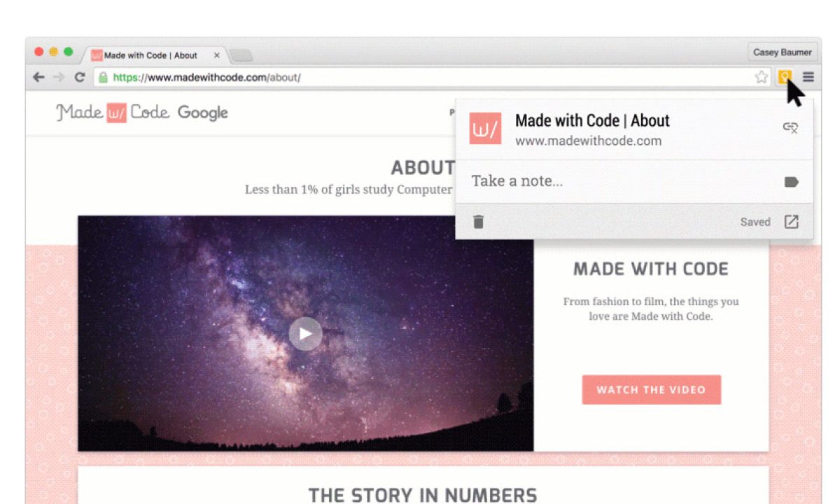Open a new tab button
The width and height of the screenshot is (840, 504).
pyautogui.click(x=241, y=55)
